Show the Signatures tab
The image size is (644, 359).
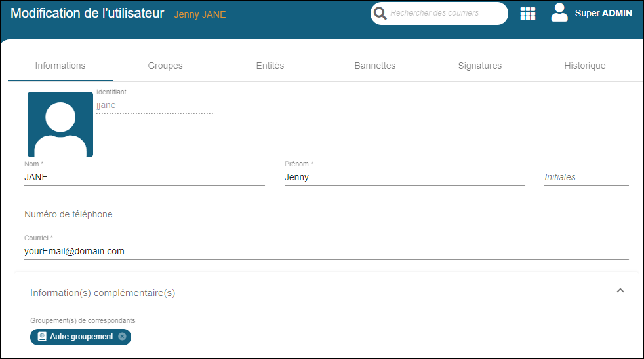pos(480,66)
